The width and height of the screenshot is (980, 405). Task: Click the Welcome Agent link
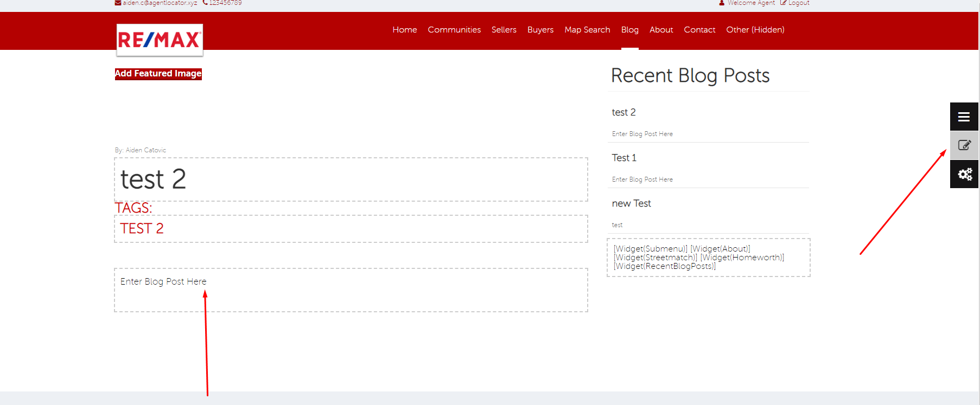[751, 3]
